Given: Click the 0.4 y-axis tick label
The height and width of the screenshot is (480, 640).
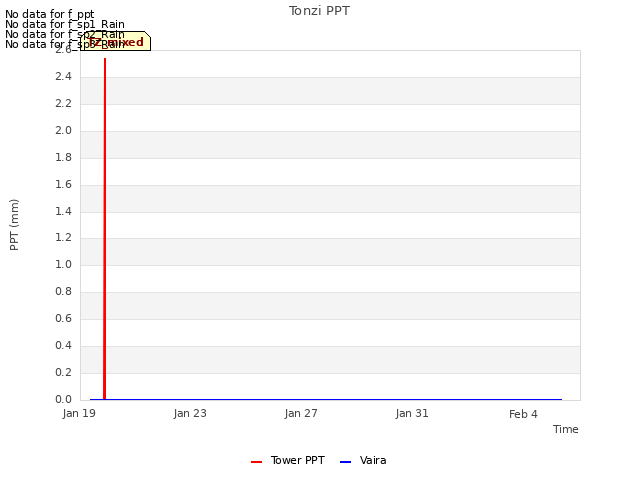Looking at the screenshot, I should pyautogui.click(x=63, y=345).
